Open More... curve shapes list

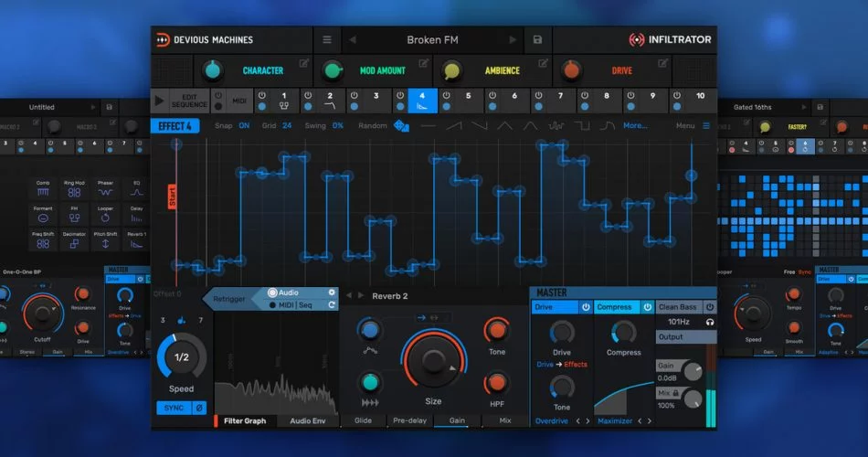point(635,126)
